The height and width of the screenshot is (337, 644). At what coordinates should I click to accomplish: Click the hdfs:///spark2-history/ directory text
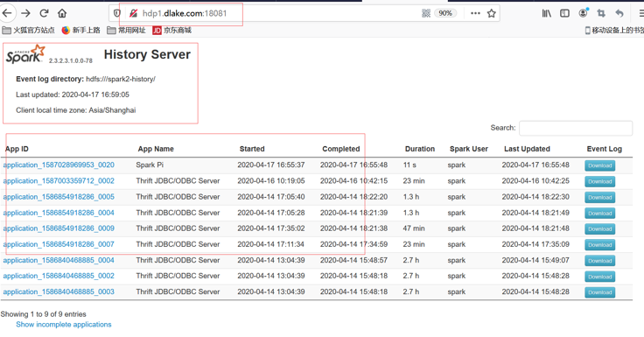click(121, 79)
